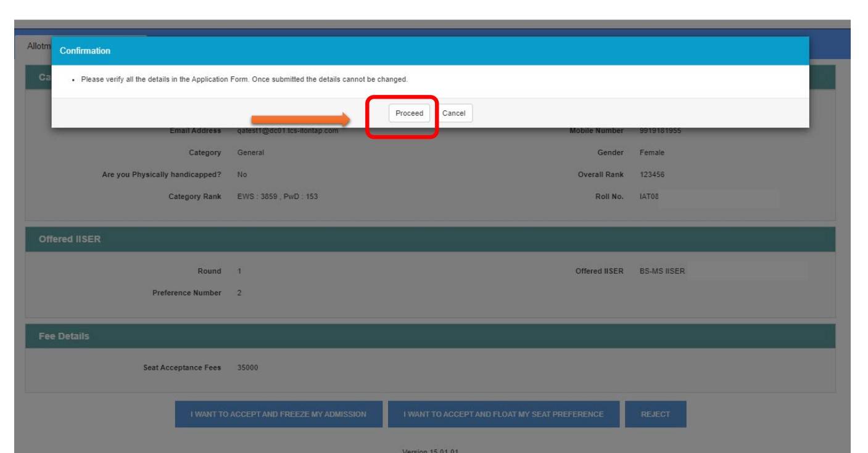868x453 pixels.
Task: Click the Version 15.01.01 footer text
Action: [x=429, y=449]
